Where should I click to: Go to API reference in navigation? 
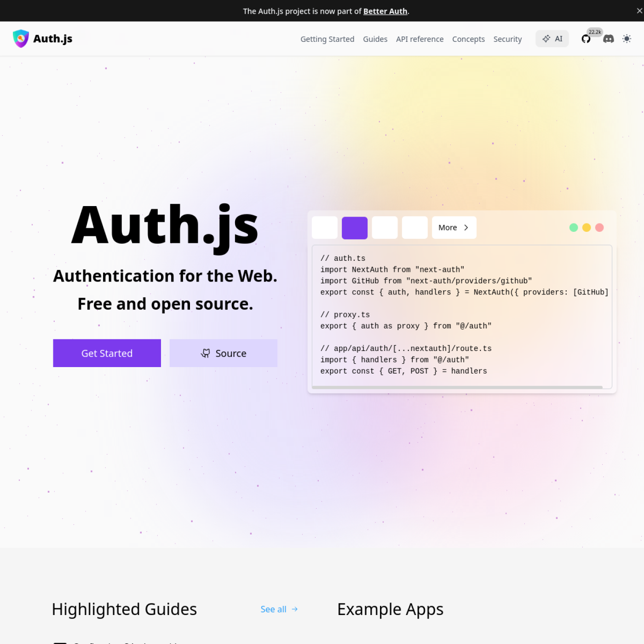click(420, 39)
